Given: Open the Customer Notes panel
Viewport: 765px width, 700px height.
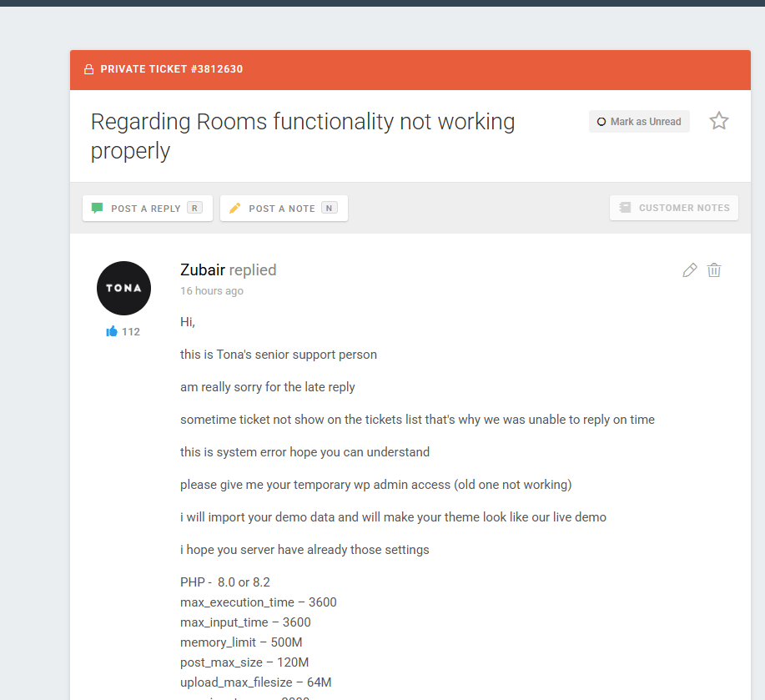Looking at the screenshot, I should click(674, 208).
